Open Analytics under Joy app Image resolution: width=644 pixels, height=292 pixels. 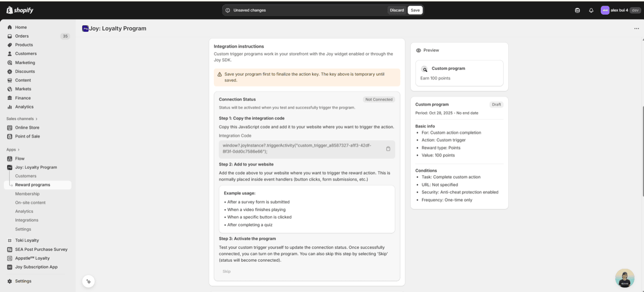[24, 211]
